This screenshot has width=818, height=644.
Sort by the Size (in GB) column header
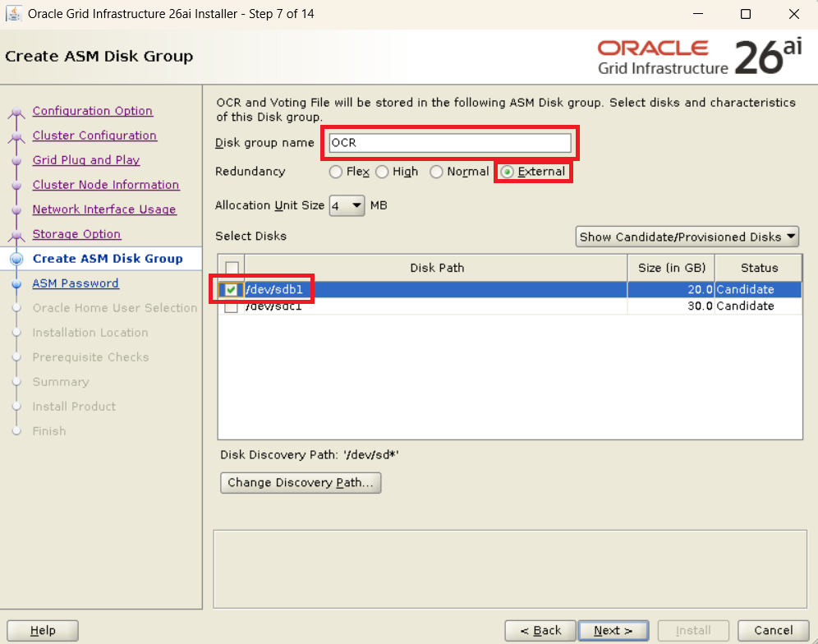671,268
